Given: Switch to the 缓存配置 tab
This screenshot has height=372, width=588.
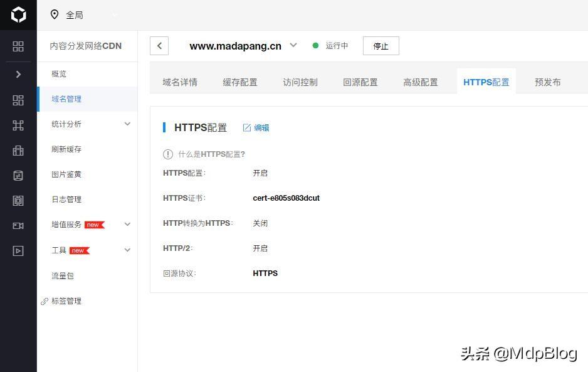Looking at the screenshot, I should click(240, 82).
